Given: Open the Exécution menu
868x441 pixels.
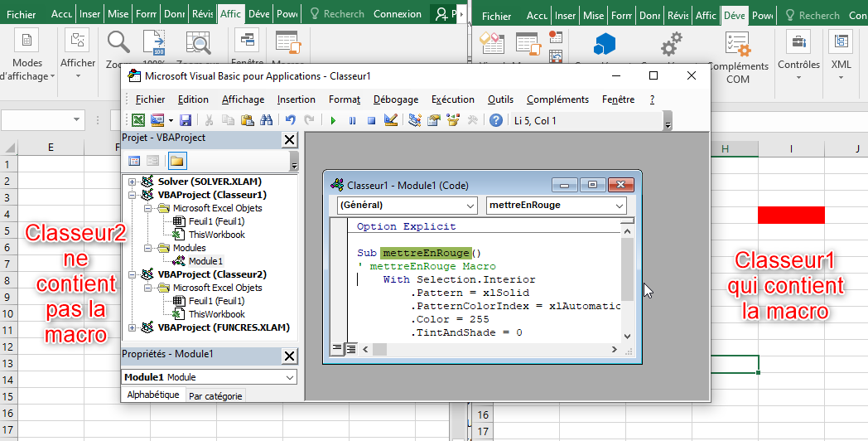Looking at the screenshot, I should click(453, 99).
